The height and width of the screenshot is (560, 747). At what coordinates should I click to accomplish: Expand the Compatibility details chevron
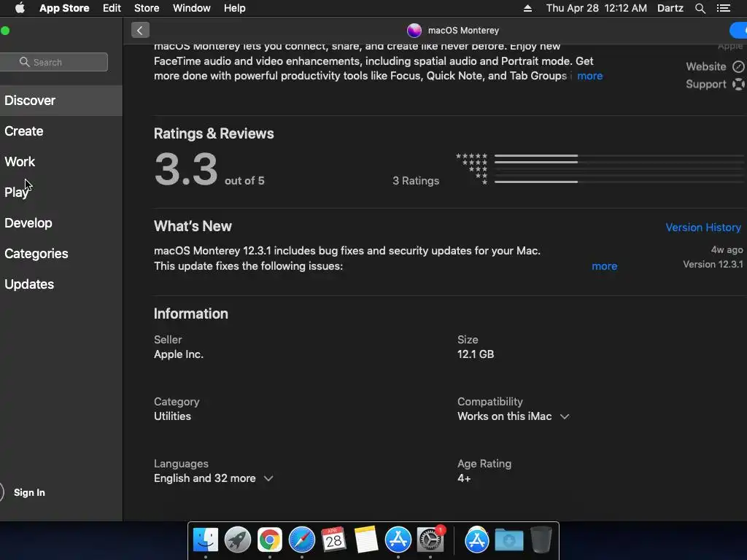pos(565,416)
